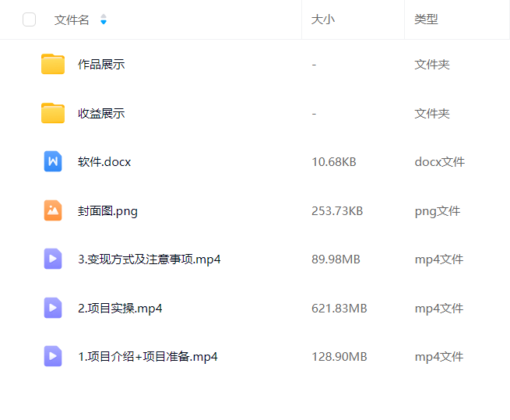Click the 大小 column header

(323, 19)
